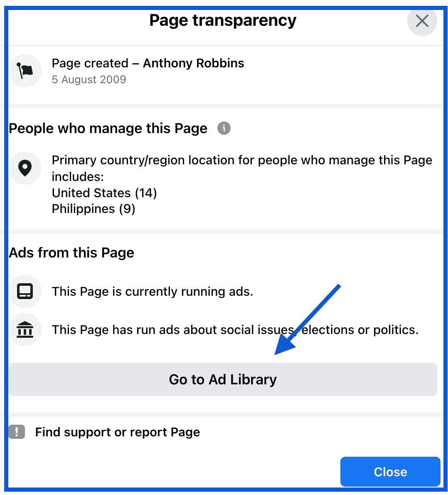This screenshot has width=448, height=495.
Task: Click Page created – Anthony Robbins text
Action: [x=148, y=63]
